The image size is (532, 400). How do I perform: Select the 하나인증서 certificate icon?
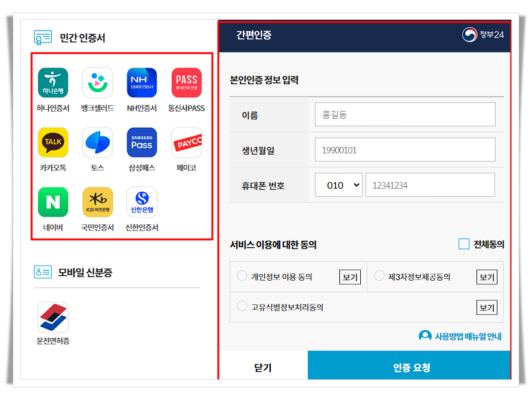(53, 82)
